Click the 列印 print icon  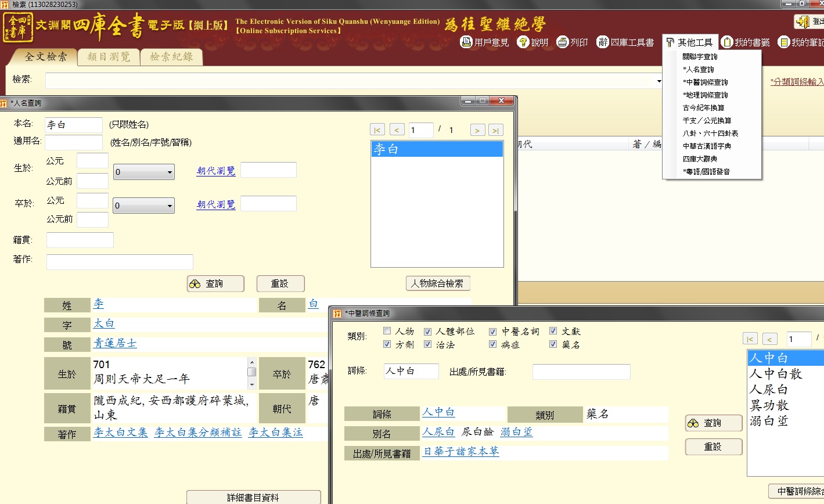(x=562, y=42)
